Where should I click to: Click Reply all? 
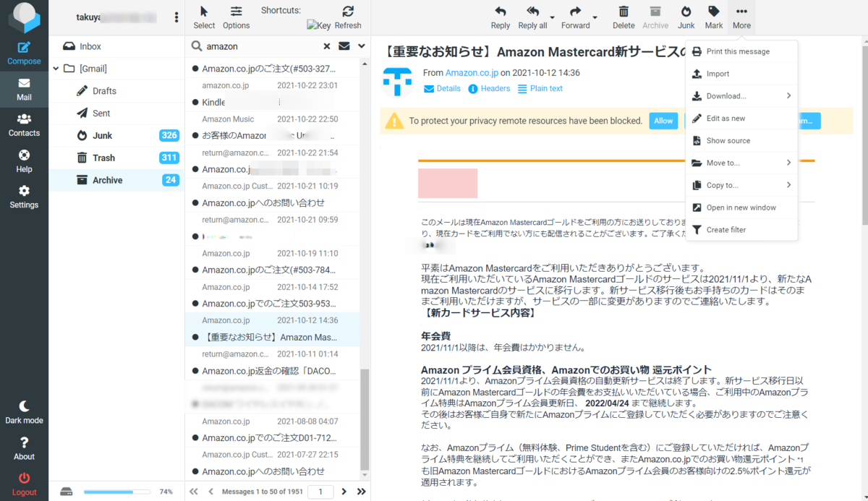[x=532, y=17]
